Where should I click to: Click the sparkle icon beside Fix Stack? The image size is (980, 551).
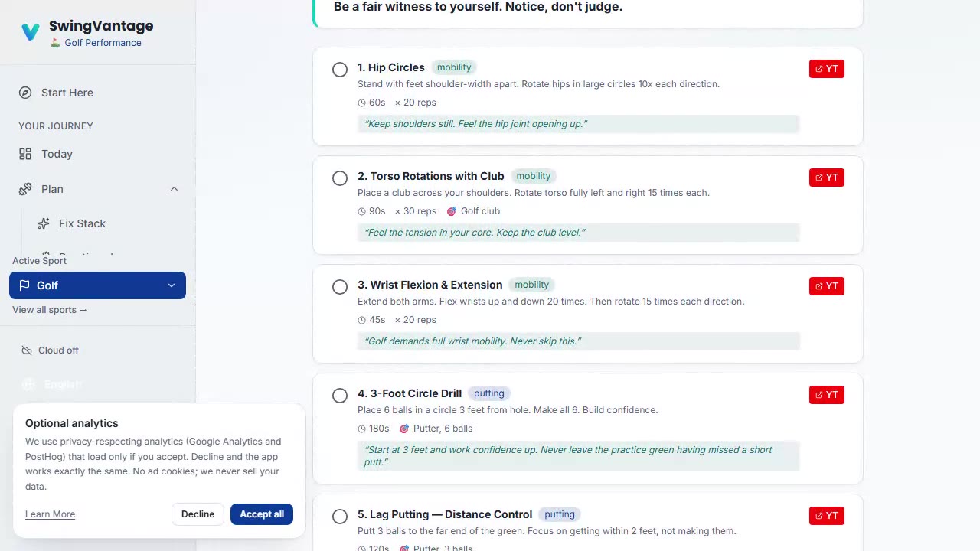point(44,223)
